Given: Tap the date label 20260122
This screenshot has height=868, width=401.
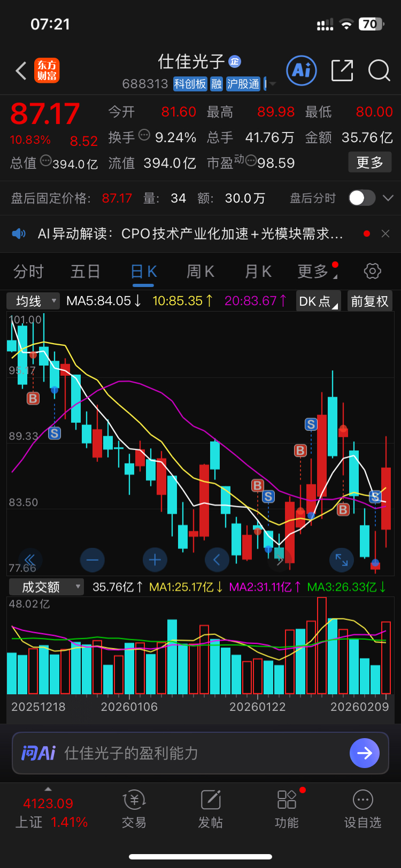Looking at the screenshot, I should coord(258,707).
